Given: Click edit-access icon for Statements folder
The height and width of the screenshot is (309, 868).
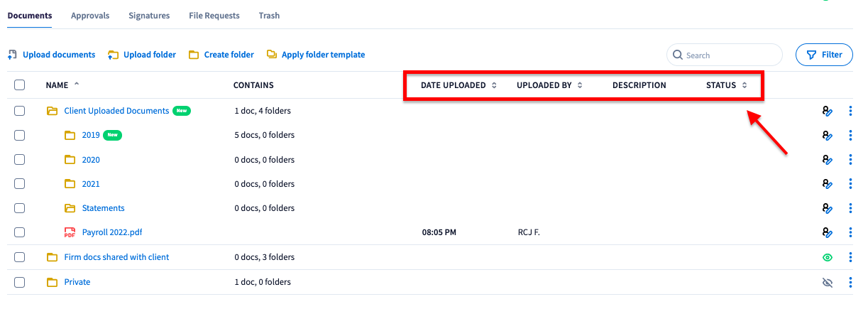Looking at the screenshot, I should (x=827, y=208).
